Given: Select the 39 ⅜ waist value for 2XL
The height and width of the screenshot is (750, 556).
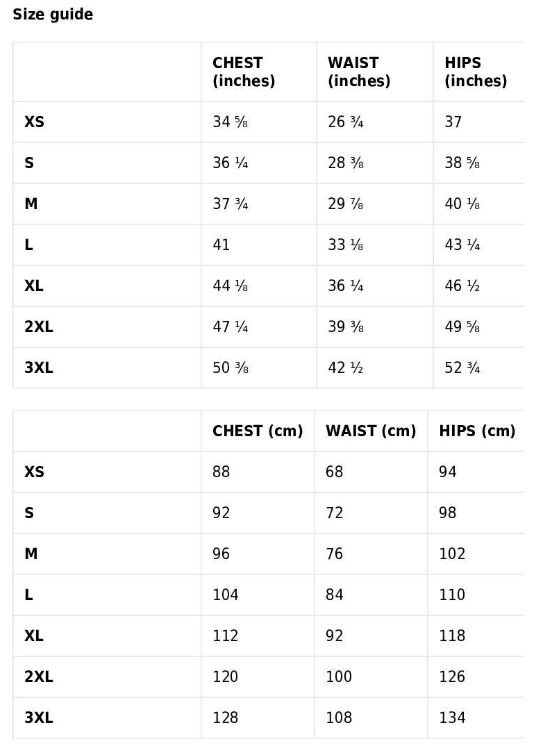Looking at the screenshot, I should click(345, 327).
